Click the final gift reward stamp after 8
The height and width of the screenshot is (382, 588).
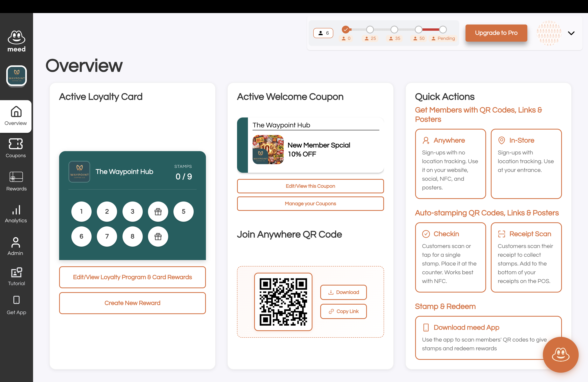[158, 237]
